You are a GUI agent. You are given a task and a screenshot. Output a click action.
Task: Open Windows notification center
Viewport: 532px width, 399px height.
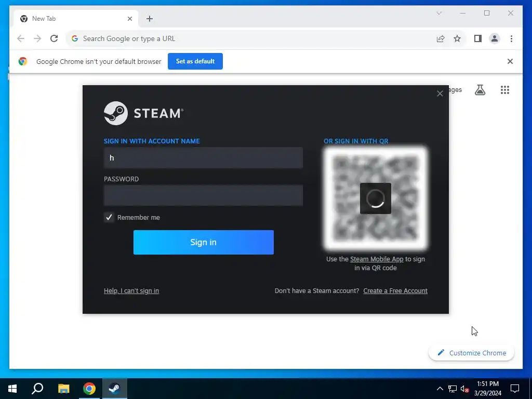[515, 389]
